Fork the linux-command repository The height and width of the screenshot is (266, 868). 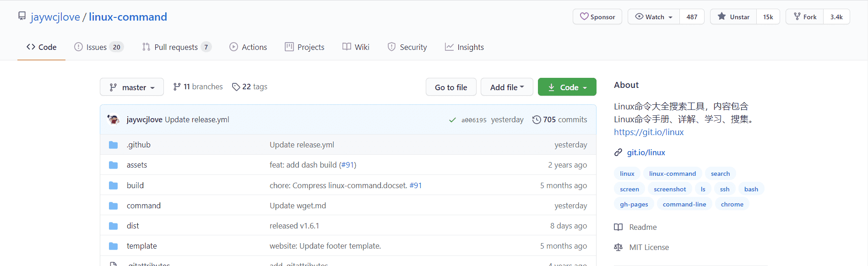[805, 16]
